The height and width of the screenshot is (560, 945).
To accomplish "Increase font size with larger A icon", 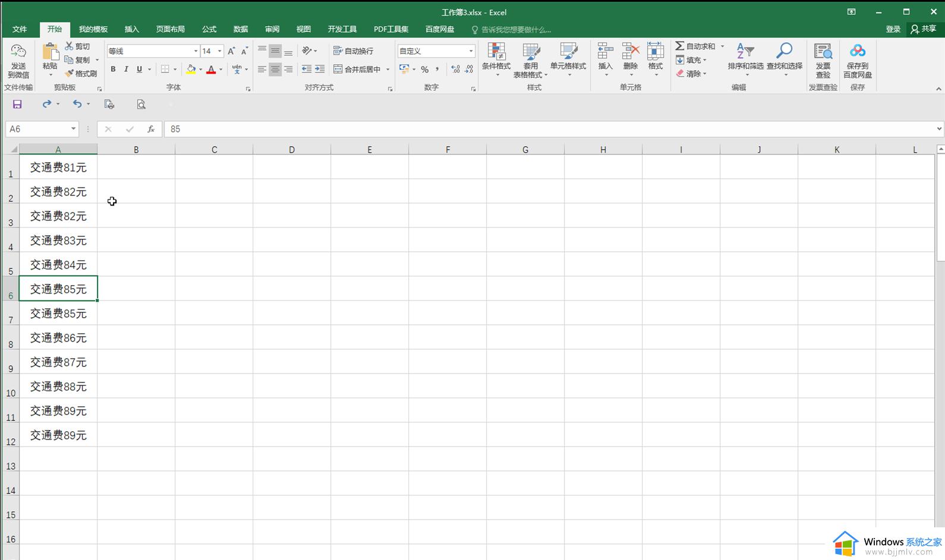I will pos(231,51).
